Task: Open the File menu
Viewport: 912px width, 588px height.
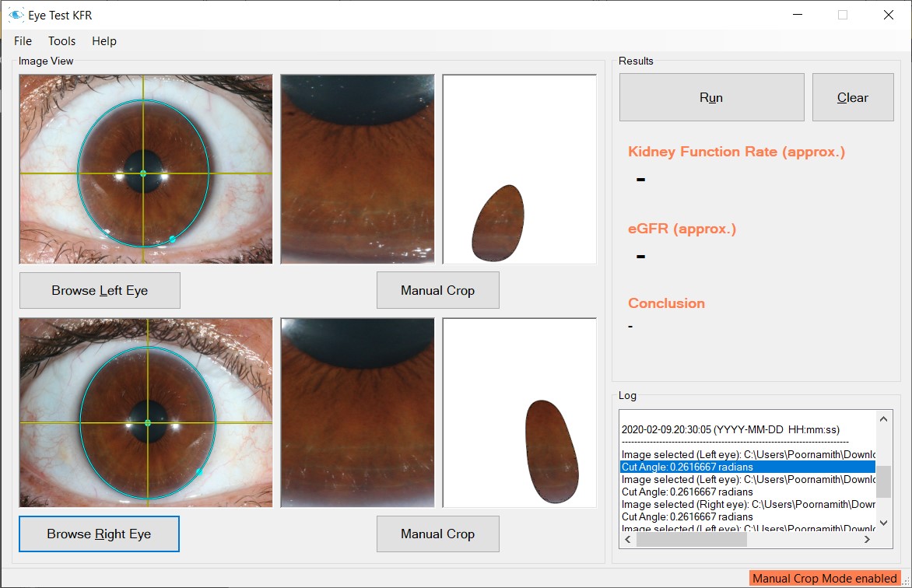Action: pyautogui.click(x=23, y=40)
